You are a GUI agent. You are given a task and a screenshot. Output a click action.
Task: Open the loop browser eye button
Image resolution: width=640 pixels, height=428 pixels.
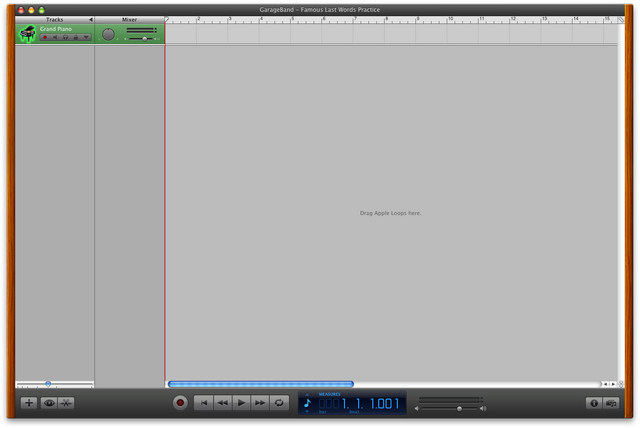click(x=49, y=403)
